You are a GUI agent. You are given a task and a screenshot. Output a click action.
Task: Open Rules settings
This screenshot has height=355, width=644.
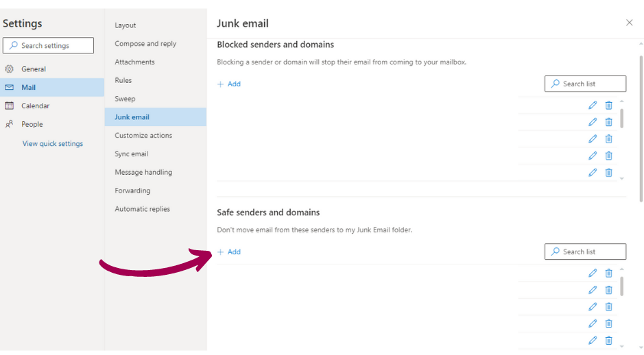155,80
